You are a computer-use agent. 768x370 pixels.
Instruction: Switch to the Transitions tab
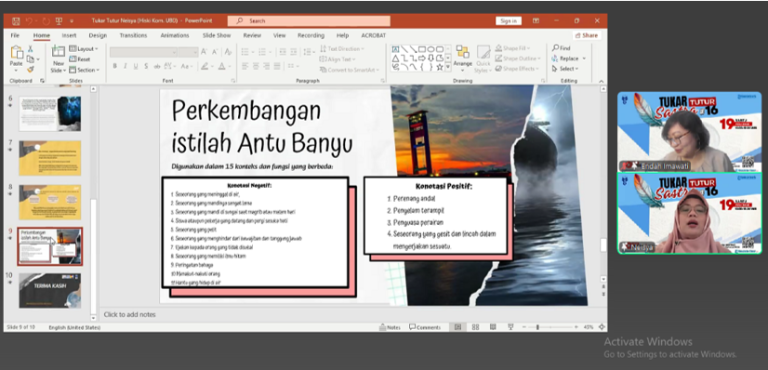click(133, 36)
